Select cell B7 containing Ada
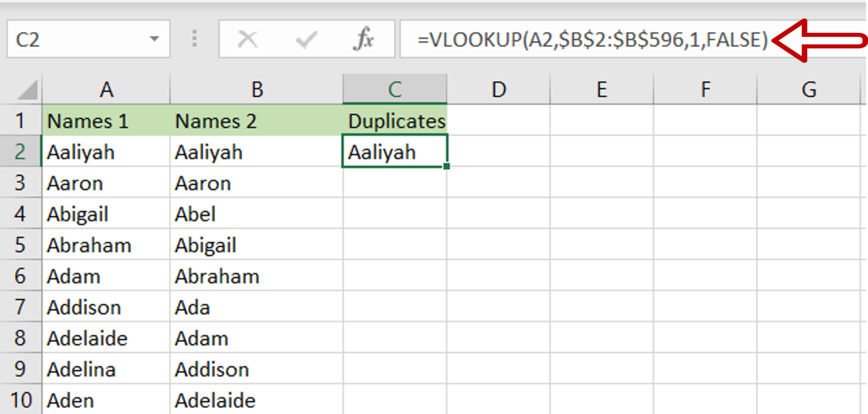Image resolution: width=868 pixels, height=414 pixels. [x=257, y=307]
